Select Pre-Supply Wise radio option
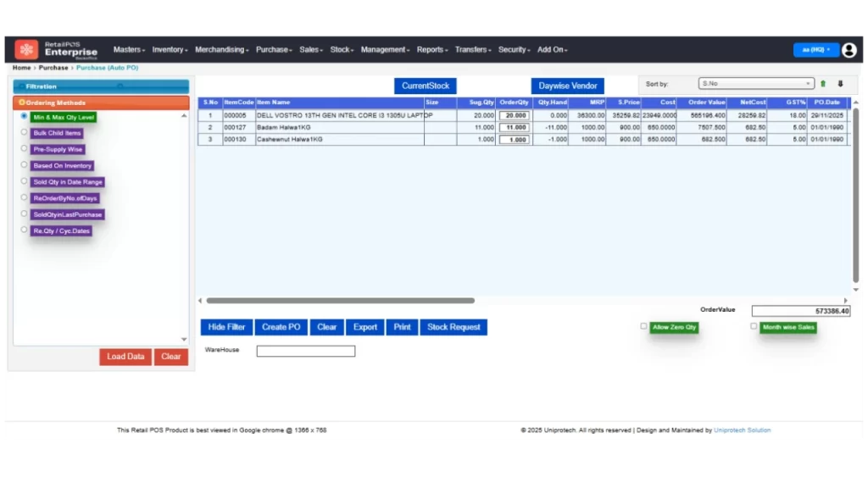Viewport: 868px width, 488px height. coord(24,148)
